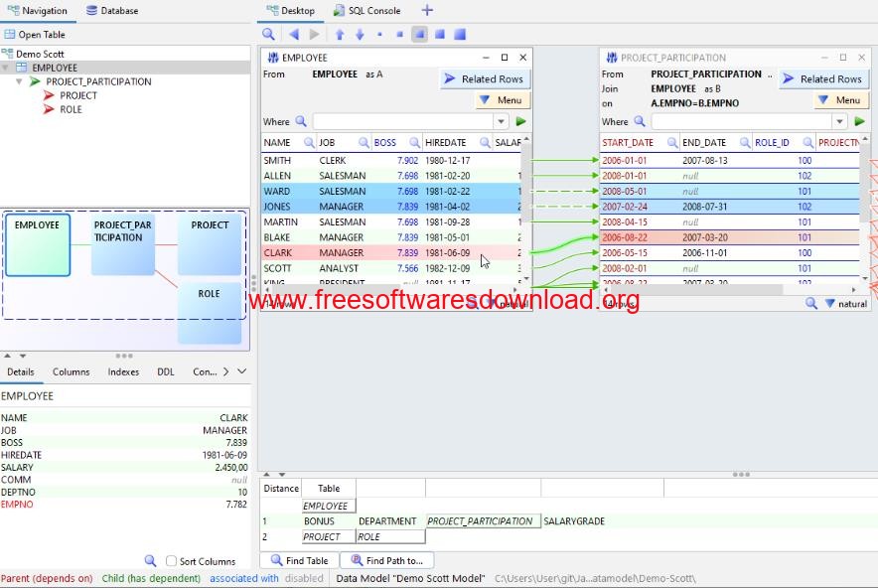878x588 pixels.
Task: Click the Find Table button
Action: point(300,560)
